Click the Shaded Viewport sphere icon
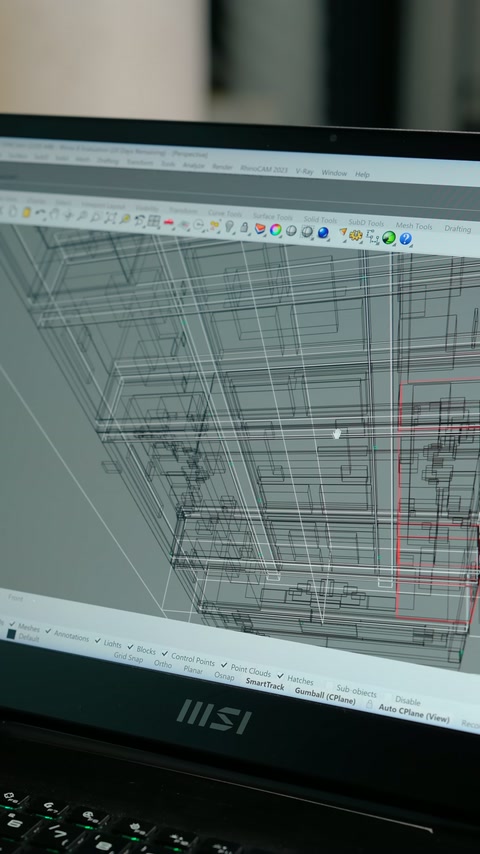Screen dimensions: 480x854 [291, 230]
